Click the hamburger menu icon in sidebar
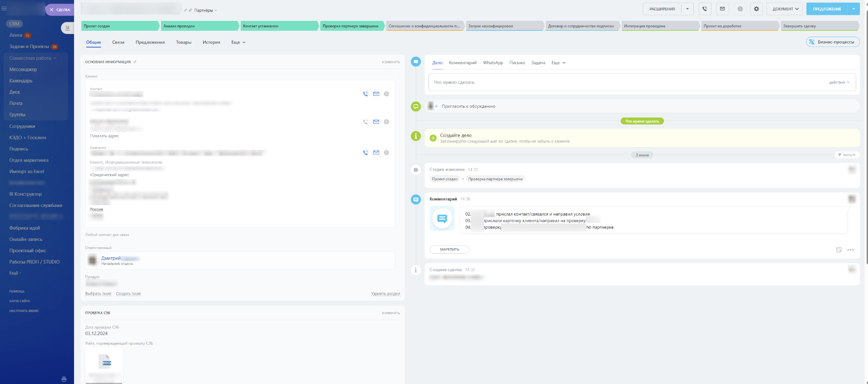Viewport: 868px width, 384px height. click(4, 8)
